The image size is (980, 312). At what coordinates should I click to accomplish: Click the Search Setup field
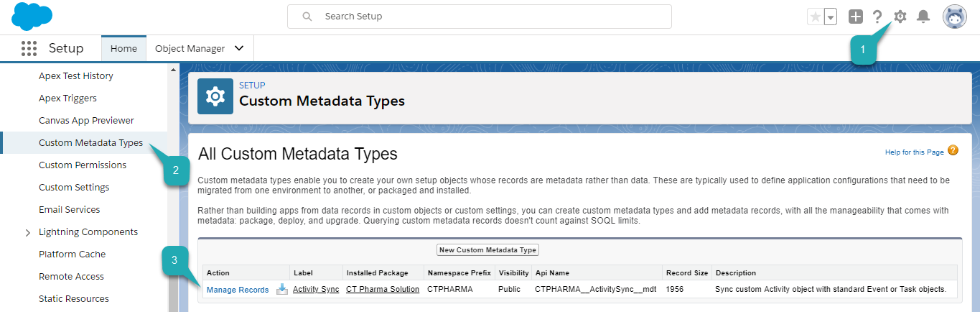[x=479, y=17]
